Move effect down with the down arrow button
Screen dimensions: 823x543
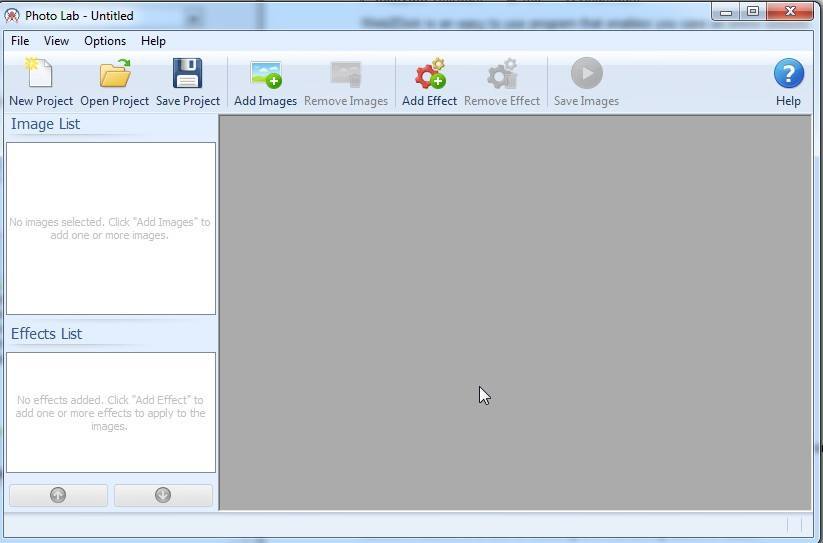coord(163,495)
